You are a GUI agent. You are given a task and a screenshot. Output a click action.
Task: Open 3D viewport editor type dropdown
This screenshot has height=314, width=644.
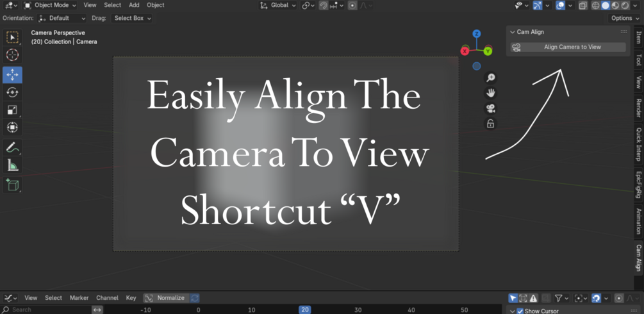click(11, 5)
